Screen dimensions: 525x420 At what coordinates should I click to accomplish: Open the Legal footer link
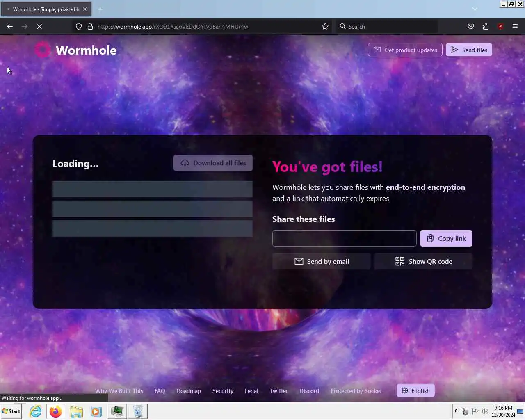251,391
